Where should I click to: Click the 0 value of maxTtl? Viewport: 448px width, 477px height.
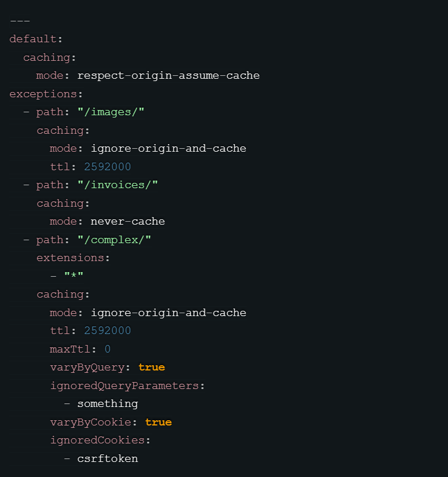tap(108, 349)
